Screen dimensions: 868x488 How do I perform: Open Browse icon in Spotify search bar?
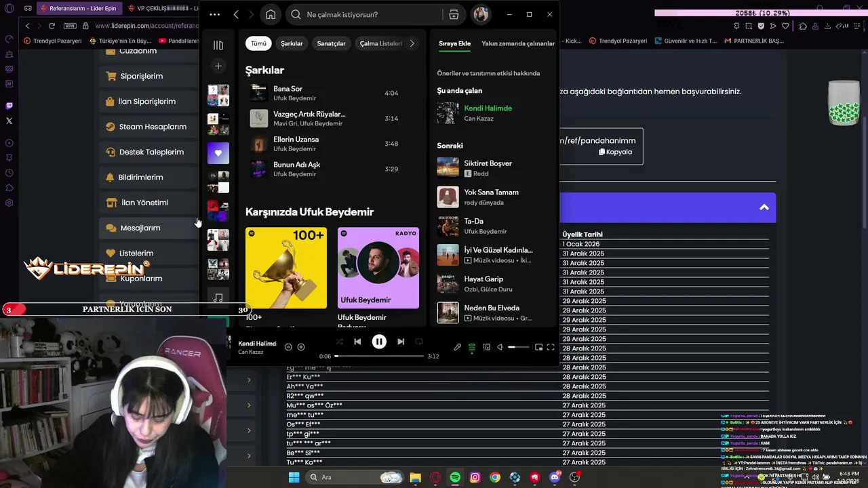(x=454, y=14)
